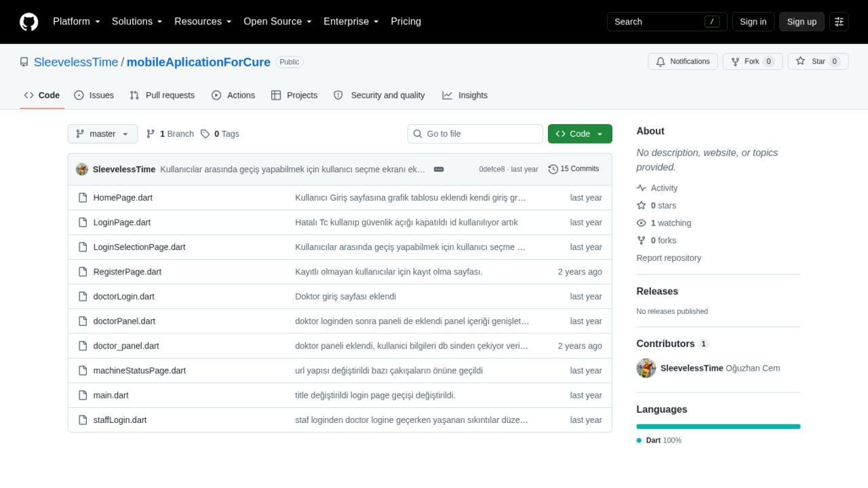Click the Dart language color bar

pyautogui.click(x=718, y=426)
